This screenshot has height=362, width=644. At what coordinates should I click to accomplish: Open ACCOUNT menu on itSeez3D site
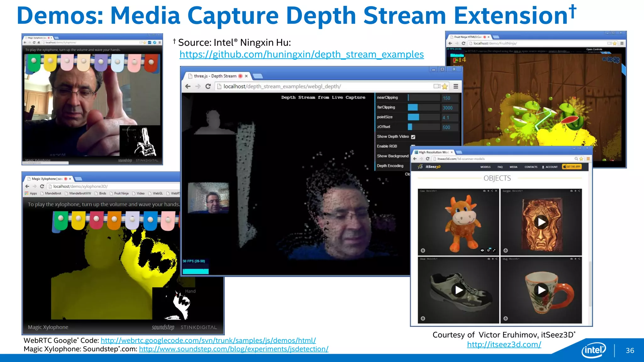550,167
